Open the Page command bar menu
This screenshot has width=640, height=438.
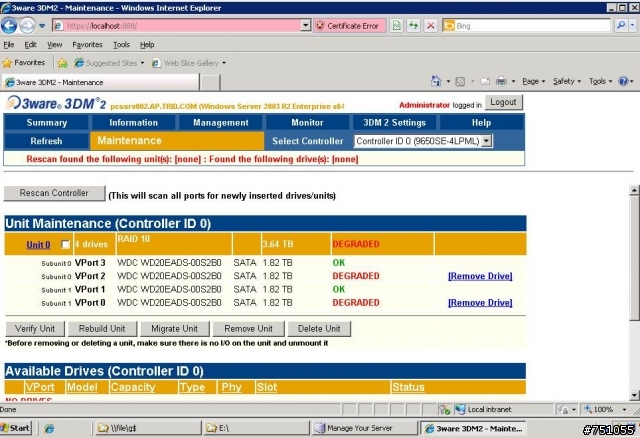(x=533, y=81)
